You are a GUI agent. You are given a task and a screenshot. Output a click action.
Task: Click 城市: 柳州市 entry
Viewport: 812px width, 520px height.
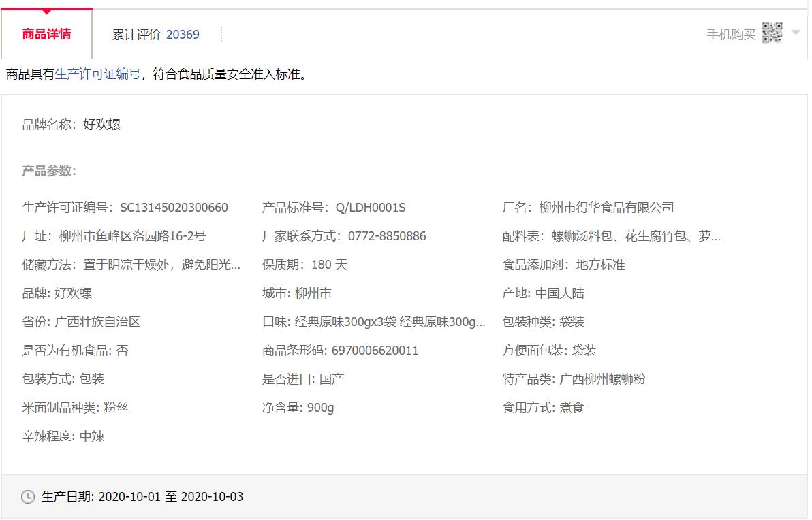click(x=297, y=293)
